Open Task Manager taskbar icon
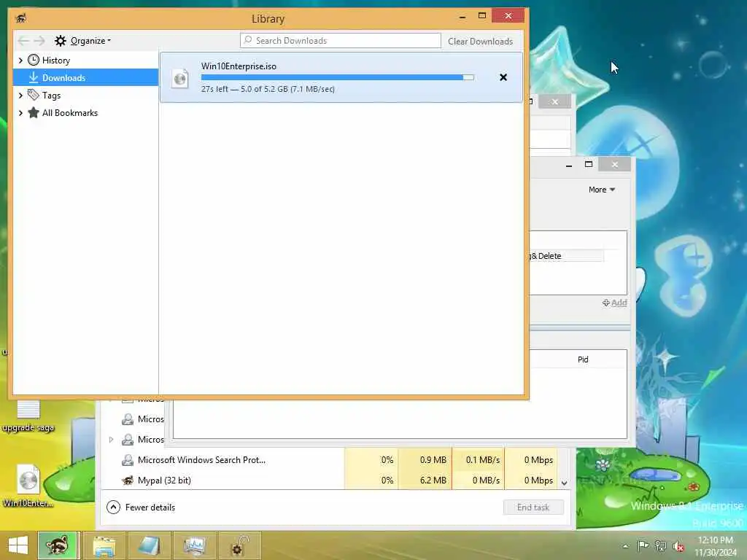The image size is (747, 560). [194, 545]
